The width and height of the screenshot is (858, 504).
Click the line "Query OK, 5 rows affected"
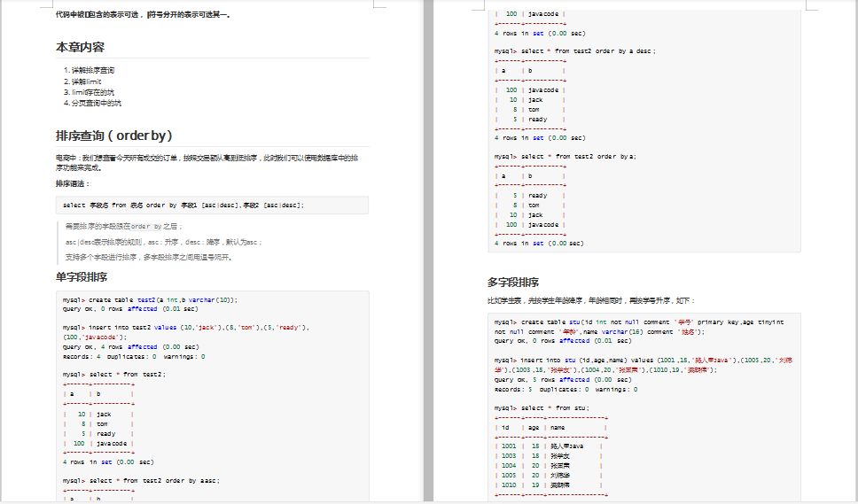point(563,380)
